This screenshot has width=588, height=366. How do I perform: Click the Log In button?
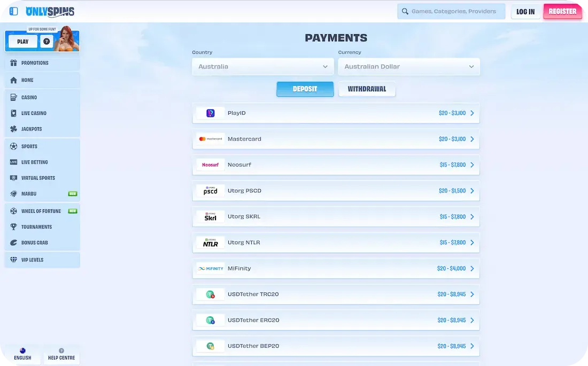click(x=525, y=12)
